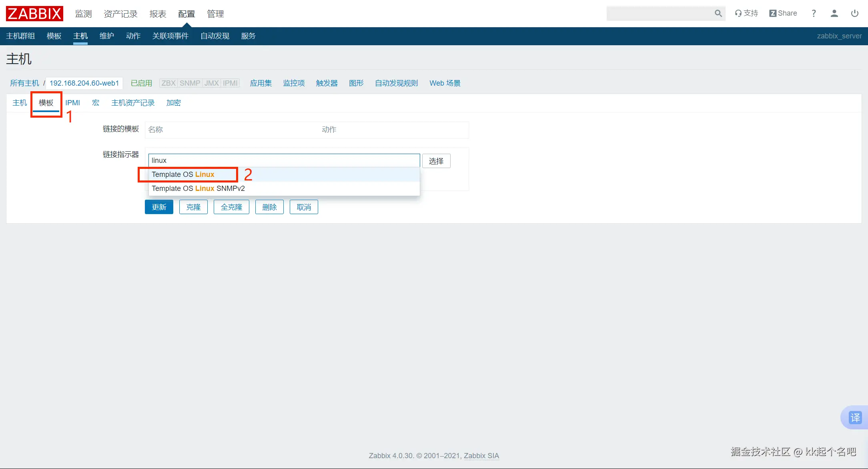868x469 pixels.
Task: Switch to the IPMI tab
Action: 72,103
